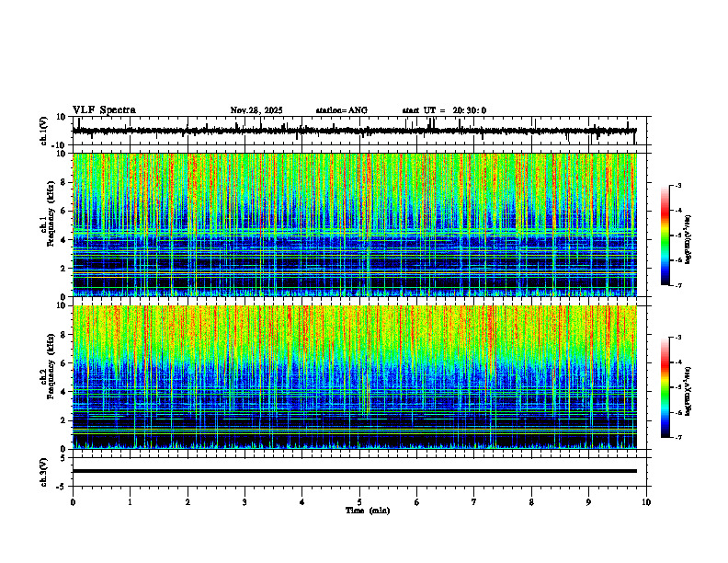
Task: Click the ch.2 spectrogram panel
Action: pos(354,377)
